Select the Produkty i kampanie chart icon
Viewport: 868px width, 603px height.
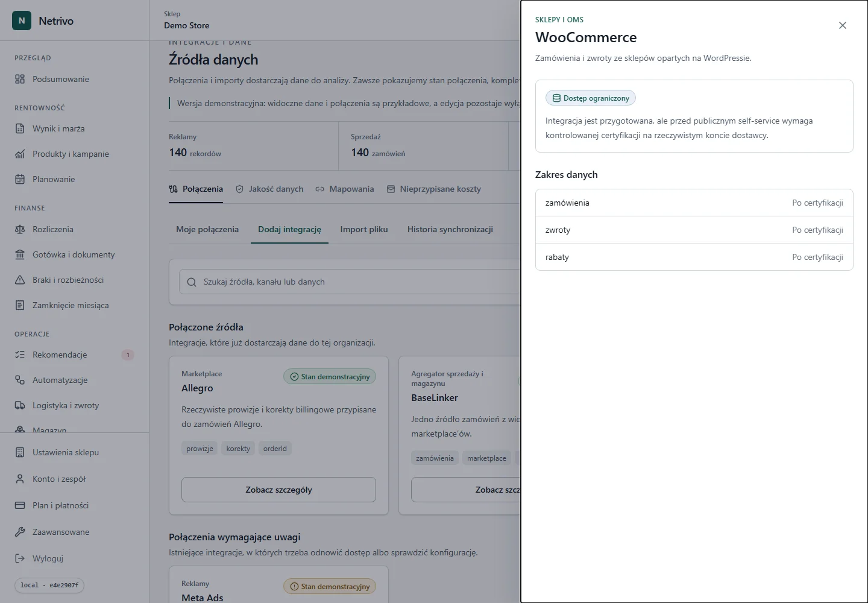20,154
